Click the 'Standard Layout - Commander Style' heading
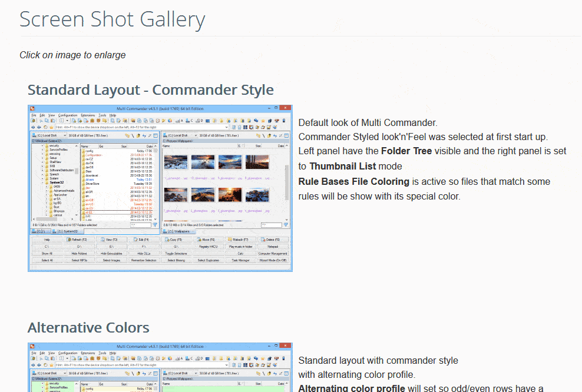This screenshot has height=392, width=582. (x=151, y=90)
